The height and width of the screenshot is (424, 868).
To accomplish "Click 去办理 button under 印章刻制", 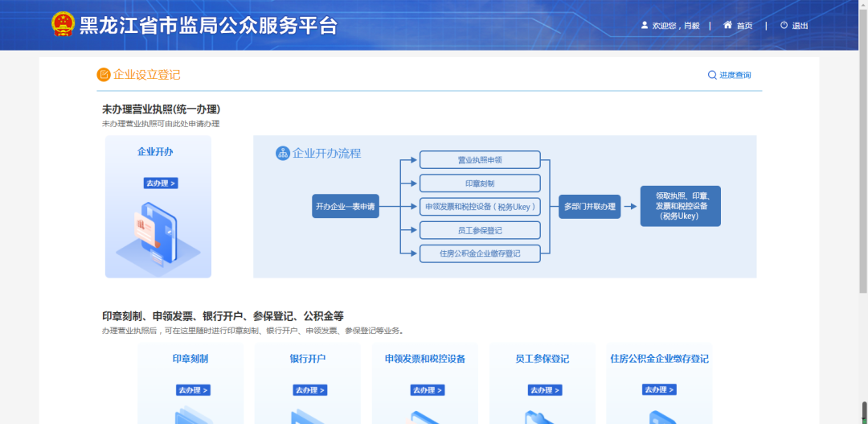I will [193, 390].
